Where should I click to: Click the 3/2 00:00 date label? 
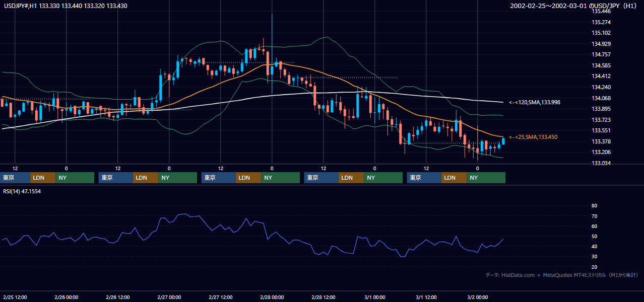point(477,297)
